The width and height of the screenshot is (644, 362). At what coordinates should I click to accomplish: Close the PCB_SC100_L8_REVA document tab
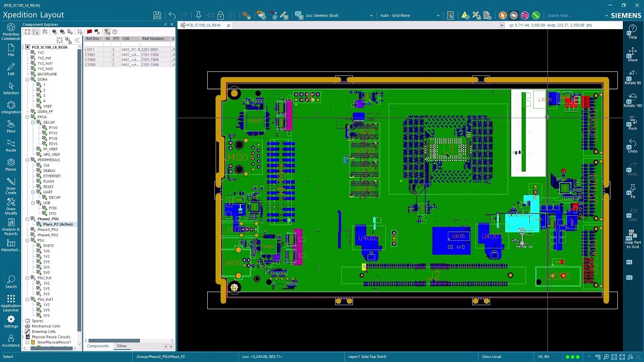click(x=228, y=25)
